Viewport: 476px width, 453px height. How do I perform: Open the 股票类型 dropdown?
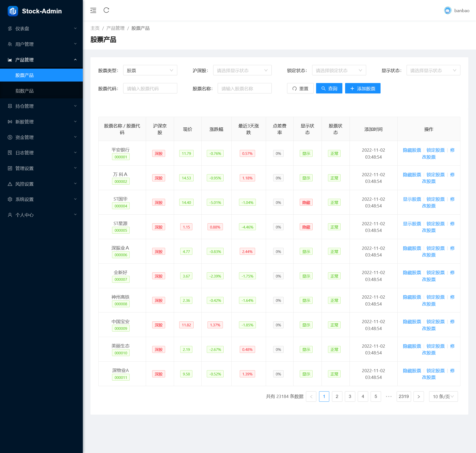[150, 70]
